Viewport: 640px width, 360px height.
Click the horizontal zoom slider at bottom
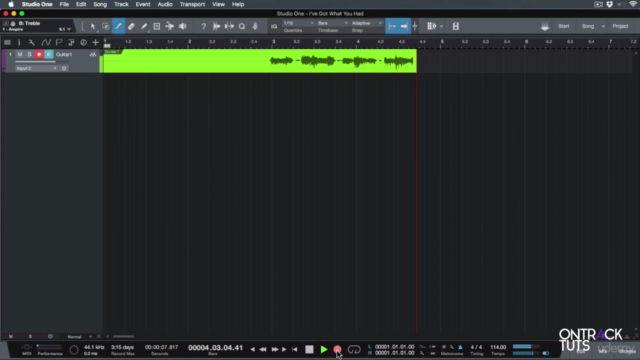click(123, 337)
